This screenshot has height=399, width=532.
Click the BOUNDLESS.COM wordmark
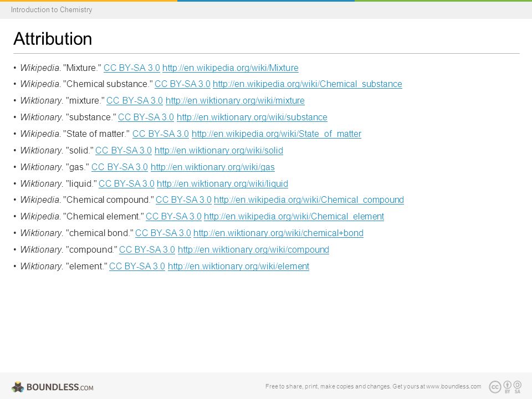tap(60, 387)
